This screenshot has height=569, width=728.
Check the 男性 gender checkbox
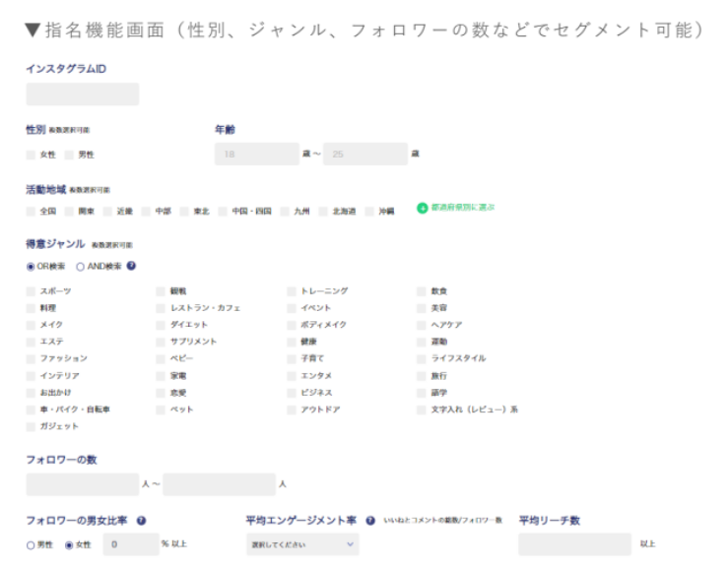click(x=69, y=155)
